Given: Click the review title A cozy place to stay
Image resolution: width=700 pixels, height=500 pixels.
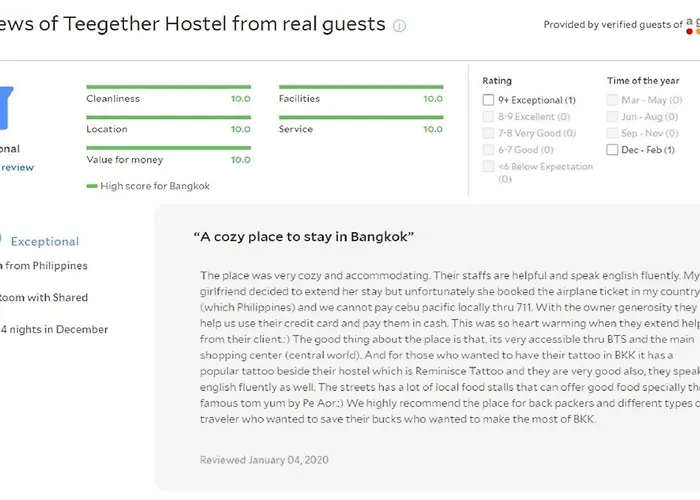Looking at the screenshot, I should tap(304, 237).
